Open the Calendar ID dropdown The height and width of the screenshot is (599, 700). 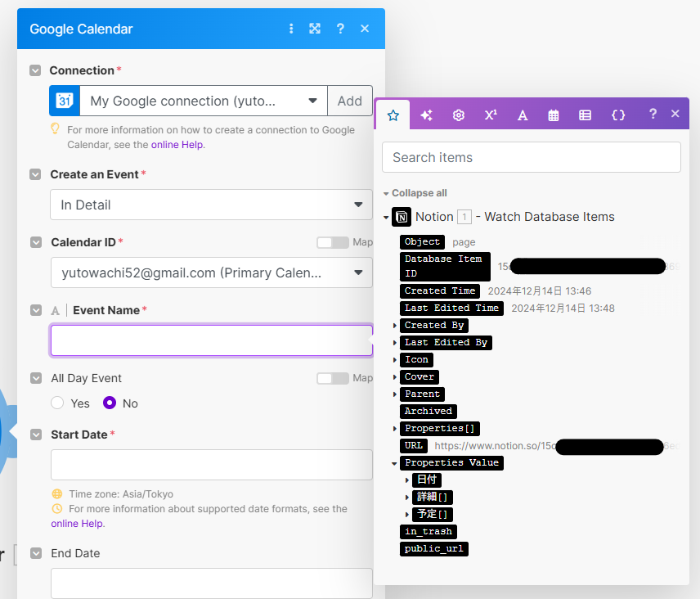[211, 272]
